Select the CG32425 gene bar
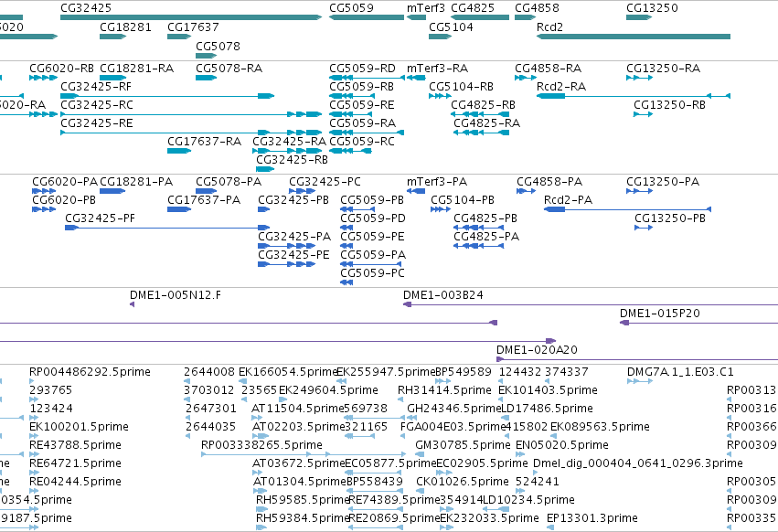The image size is (778, 532). pyautogui.click(x=191, y=17)
